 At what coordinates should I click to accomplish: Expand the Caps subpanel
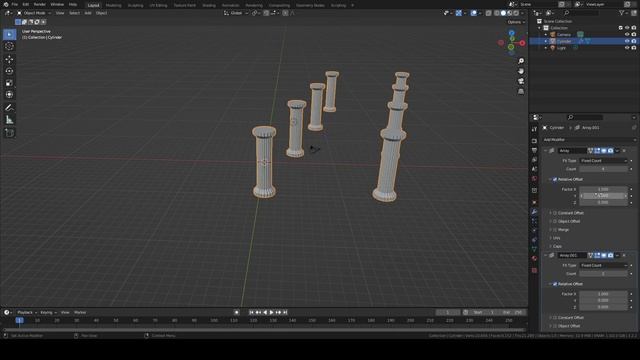pos(556,247)
